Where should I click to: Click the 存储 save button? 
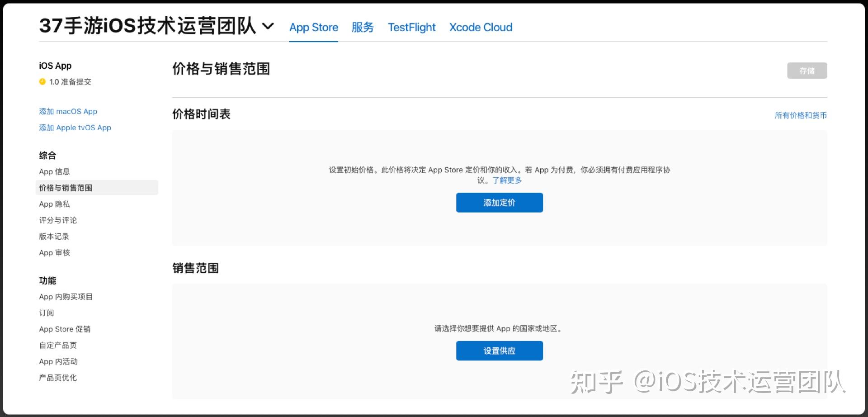807,71
